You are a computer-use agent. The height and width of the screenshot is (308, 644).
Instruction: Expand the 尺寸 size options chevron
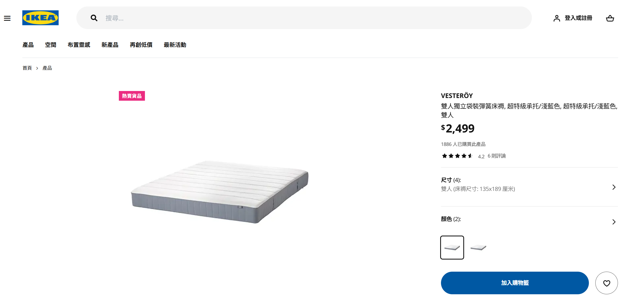(x=614, y=187)
